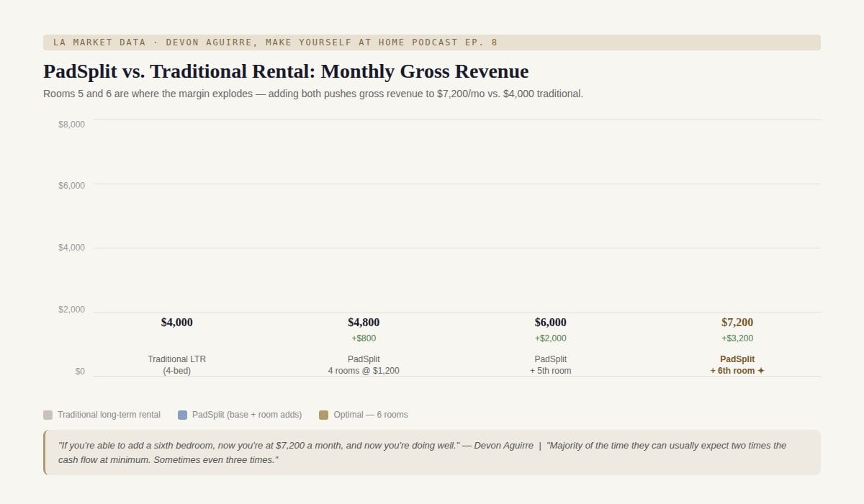Click the subtitle about rooms 5 and 6

313,94
